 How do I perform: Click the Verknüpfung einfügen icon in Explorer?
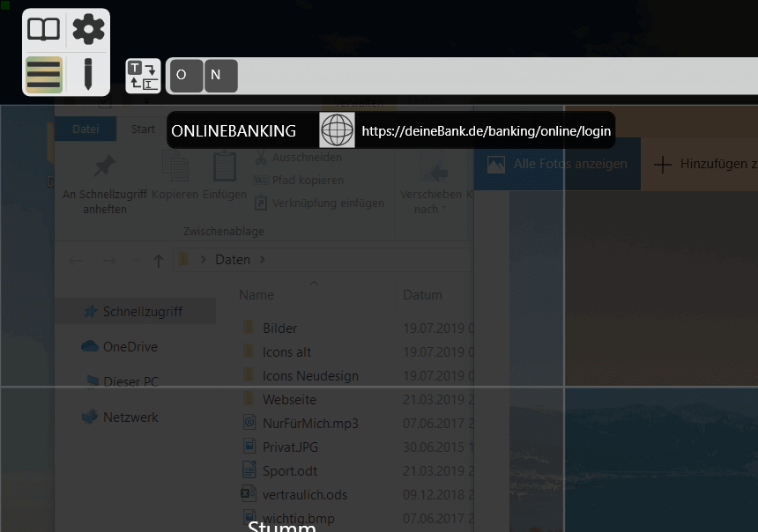coord(261,203)
